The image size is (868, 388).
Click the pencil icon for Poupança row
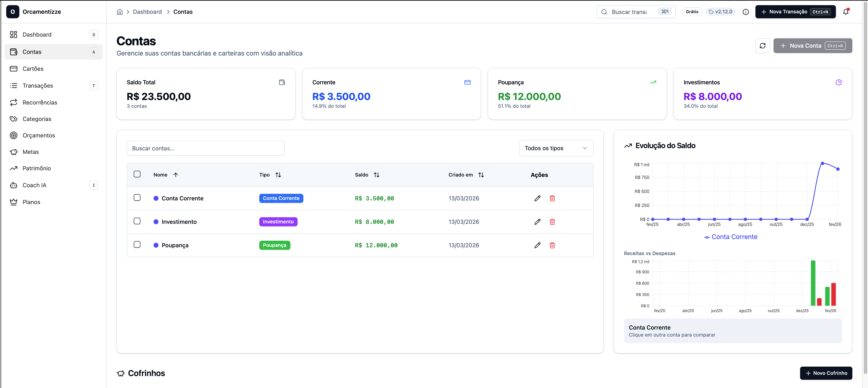point(538,245)
